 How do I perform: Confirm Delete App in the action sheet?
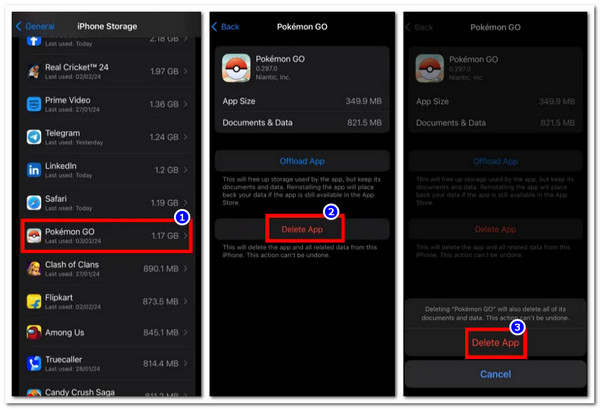[496, 342]
